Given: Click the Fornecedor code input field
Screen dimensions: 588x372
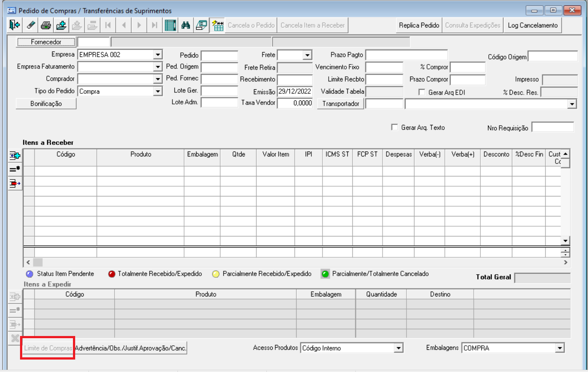Looking at the screenshot, I should [x=93, y=42].
